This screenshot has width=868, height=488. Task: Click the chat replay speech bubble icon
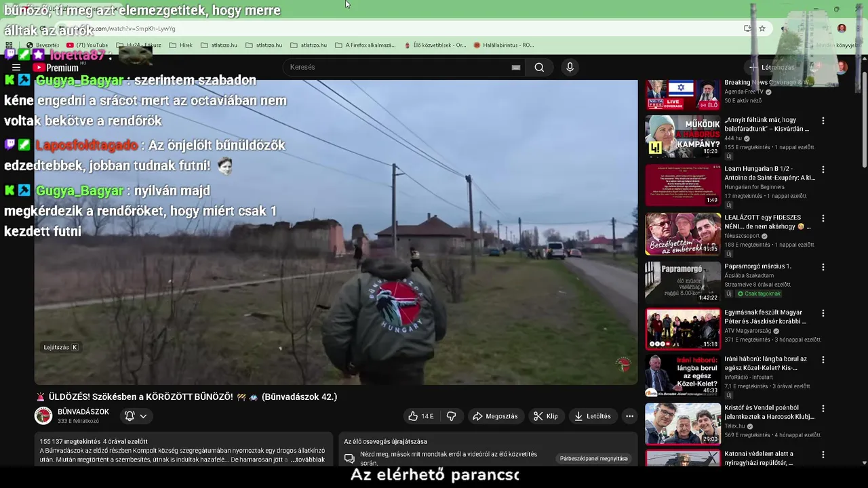click(349, 458)
